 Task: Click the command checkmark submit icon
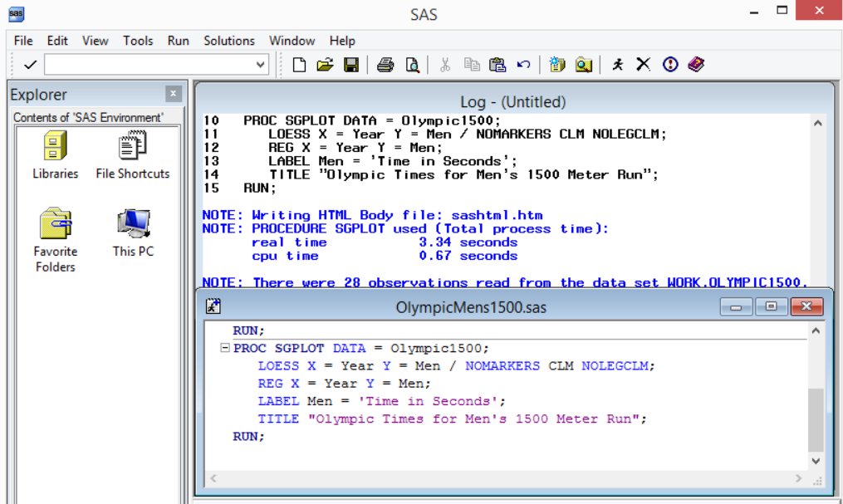click(x=30, y=65)
